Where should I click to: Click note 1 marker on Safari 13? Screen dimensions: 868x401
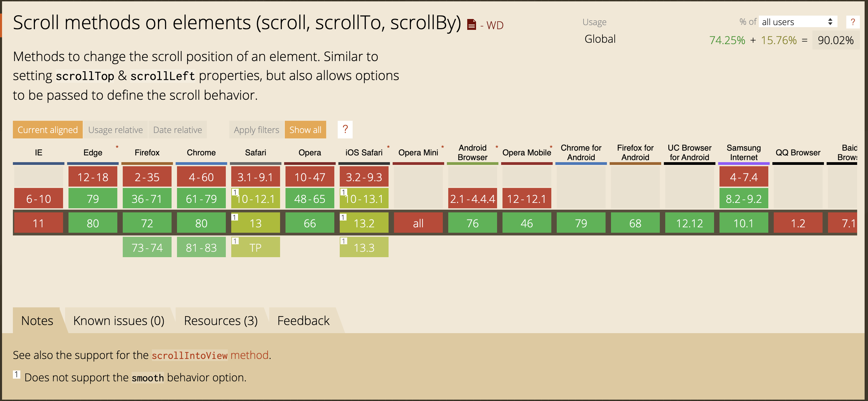click(x=235, y=217)
